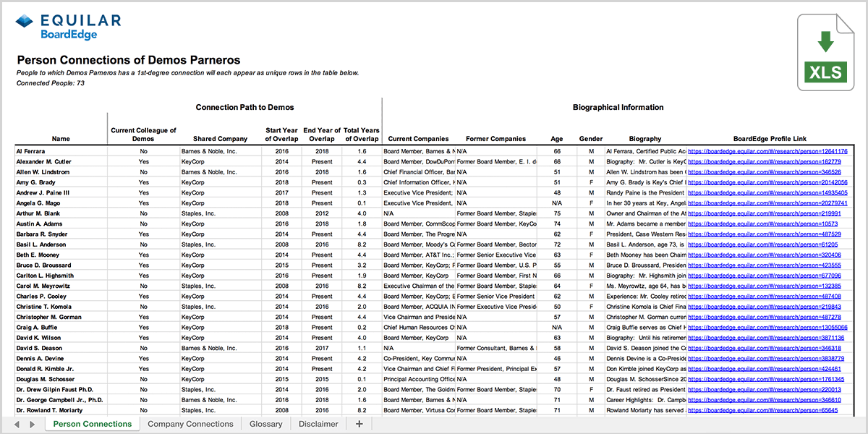The width and height of the screenshot is (868, 434).
Task: Click the End Year of Overlap header
Action: 322,135
